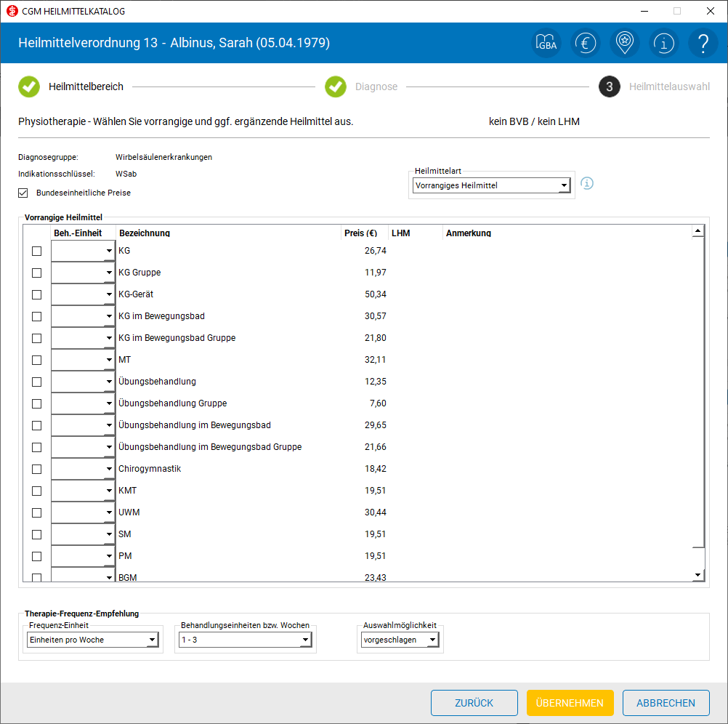
Task: Click the ÜBERNEHMEN button
Action: pos(570,703)
